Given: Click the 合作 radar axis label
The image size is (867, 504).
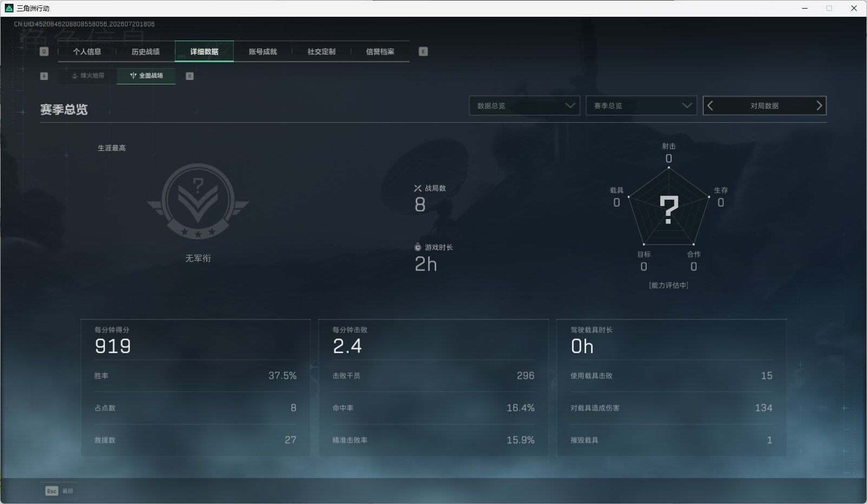Looking at the screenshot, I should point(694,254).
